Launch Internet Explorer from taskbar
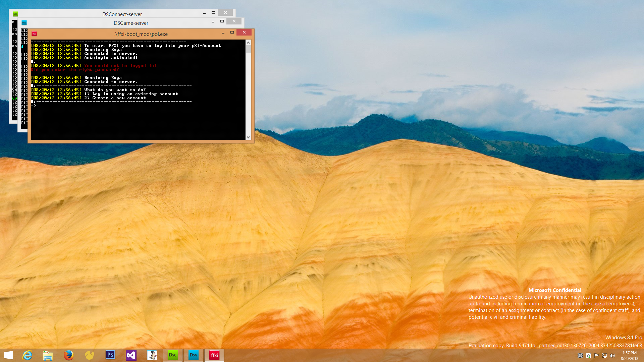 [x=27, y=355]
